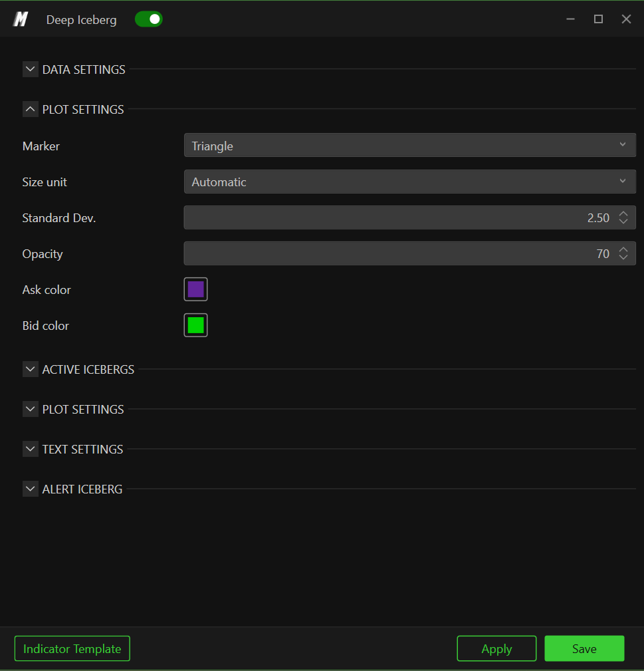
Task: Expand the ALERT ICEBERG section
Action: tap(30, 489)
